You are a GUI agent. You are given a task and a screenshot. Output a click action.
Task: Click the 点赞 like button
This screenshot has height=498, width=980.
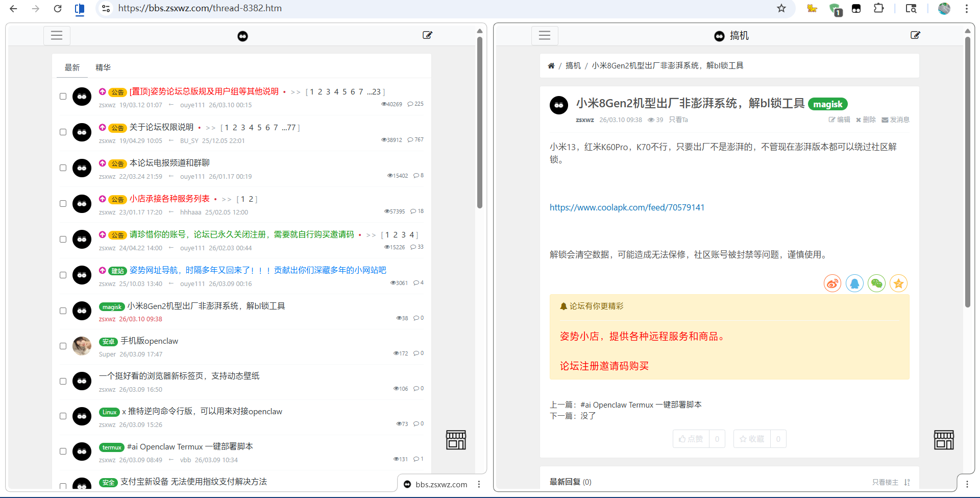point(691,439)
